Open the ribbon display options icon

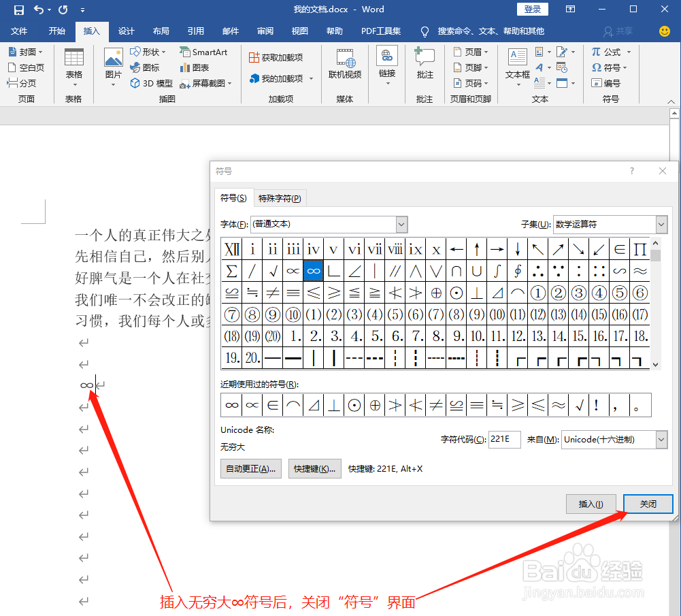point(570,9)
